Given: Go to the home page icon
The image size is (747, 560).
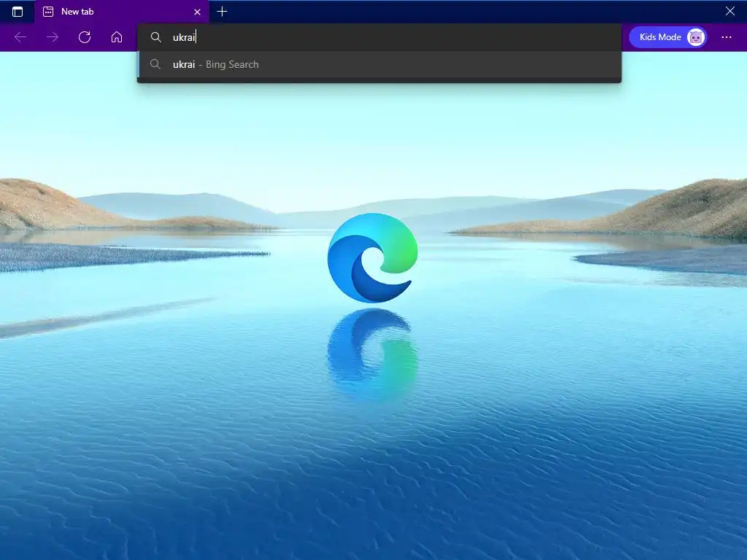Looking at the screenshot, I should [117, 37].
